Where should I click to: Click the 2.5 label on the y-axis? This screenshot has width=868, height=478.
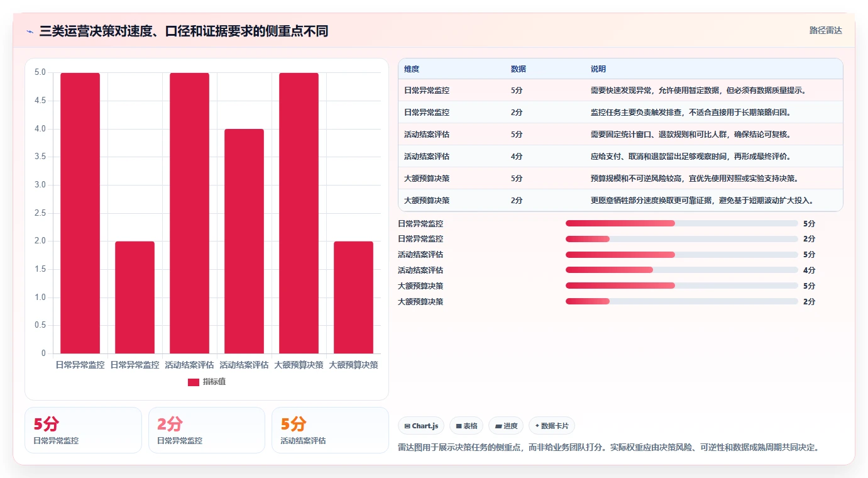[40, 213]
